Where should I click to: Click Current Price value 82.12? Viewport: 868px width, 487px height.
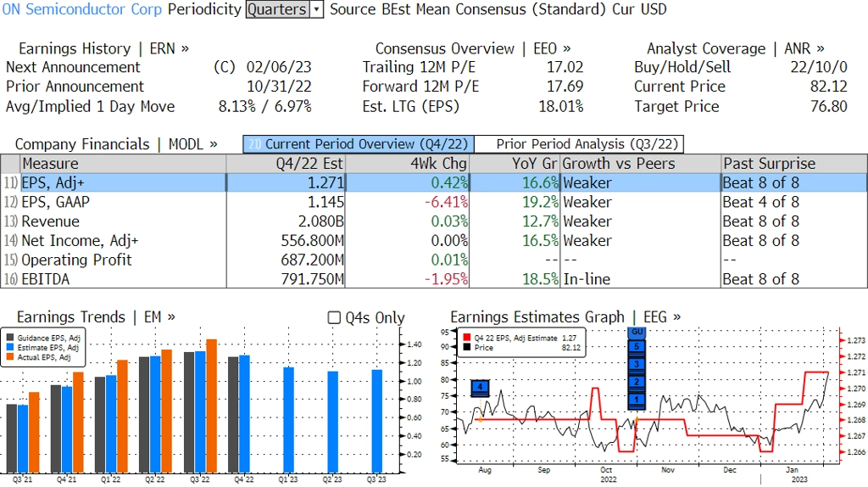pos(829,87)
